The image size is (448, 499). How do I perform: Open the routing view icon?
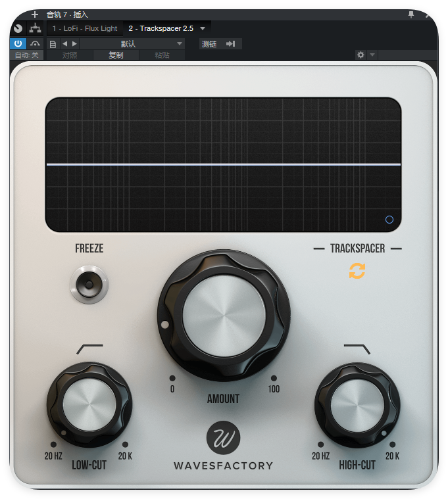[x=35, y=28]
